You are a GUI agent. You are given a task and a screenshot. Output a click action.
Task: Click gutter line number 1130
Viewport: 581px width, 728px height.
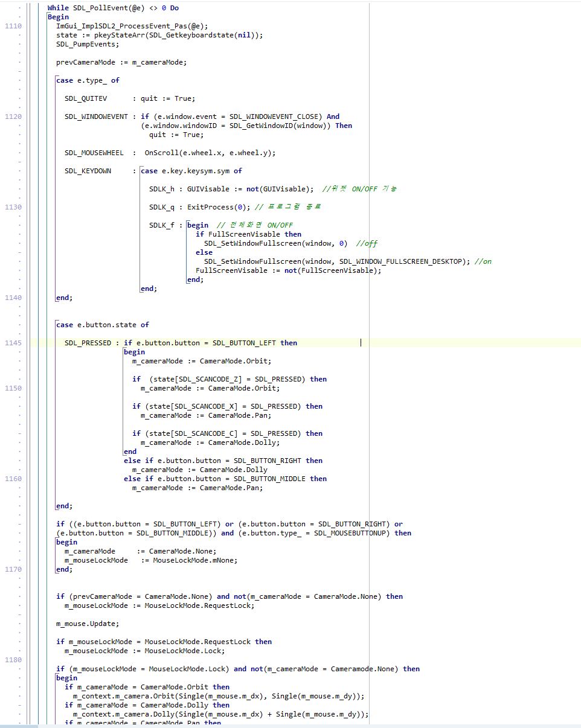(13, 207)
